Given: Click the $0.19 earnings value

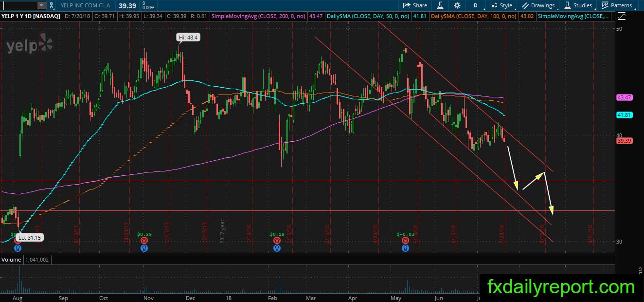Looking at the screenshot, I should (277, 234).
